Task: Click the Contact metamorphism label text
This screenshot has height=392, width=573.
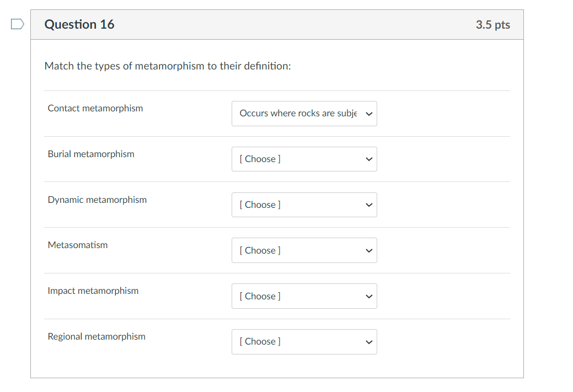Action: coord(95,109)
